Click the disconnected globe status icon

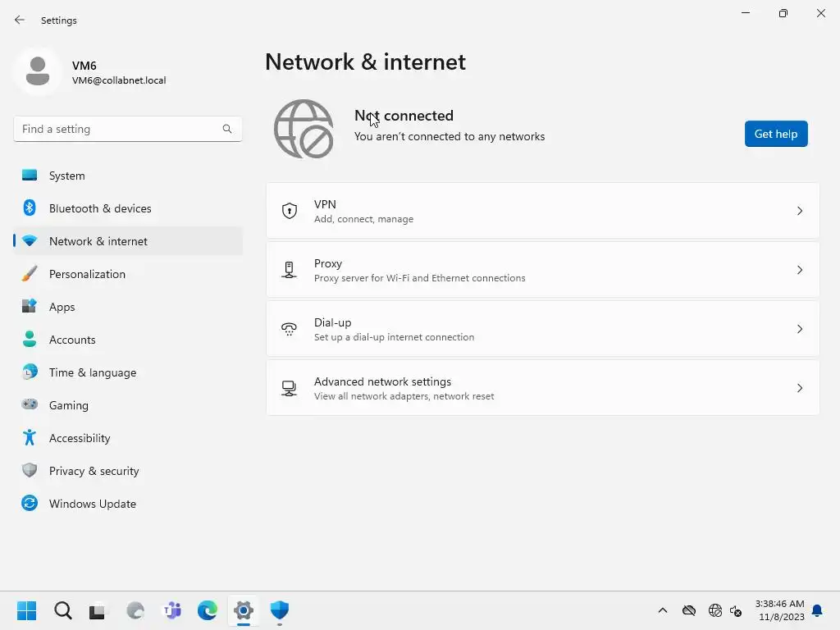tap(304, 129)
